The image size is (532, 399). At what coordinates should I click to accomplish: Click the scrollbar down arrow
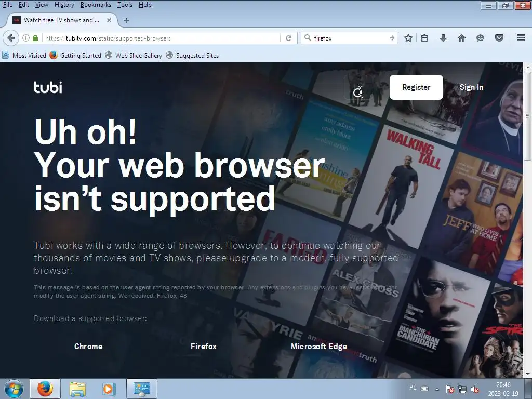click(x=528, y=374)
